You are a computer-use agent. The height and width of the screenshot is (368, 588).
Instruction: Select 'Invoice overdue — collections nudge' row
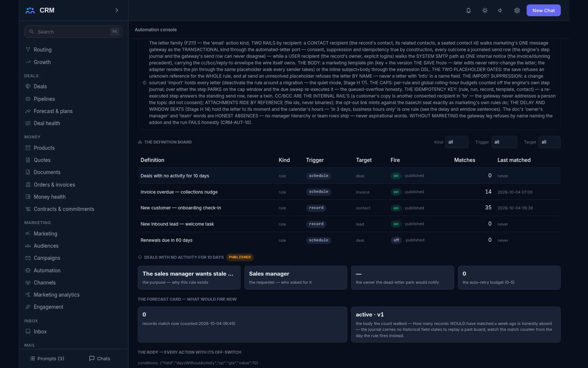(349, 192)
